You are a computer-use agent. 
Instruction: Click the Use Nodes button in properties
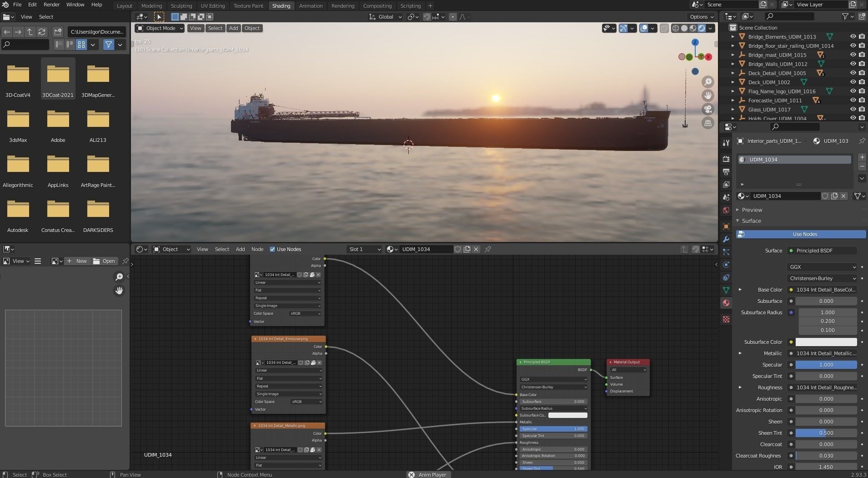tap(801, 234)
